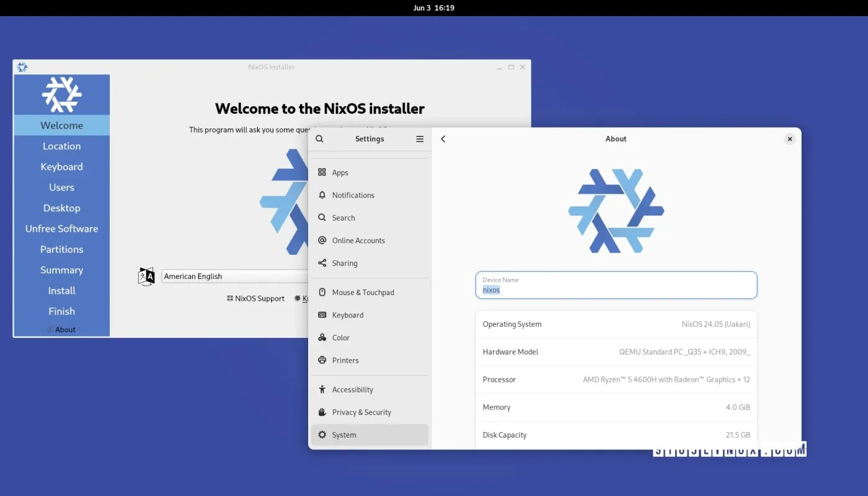Minimize the NixOS Installer window
Viewport: 868px width, 496px height.
pos(500,67)
